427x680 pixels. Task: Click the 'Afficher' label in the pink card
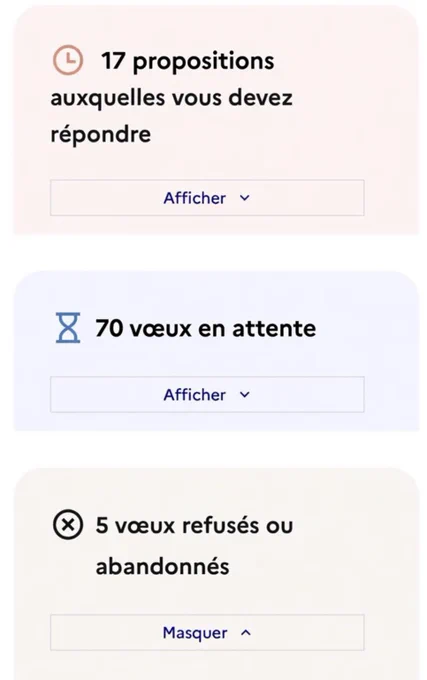tap(195, 198)
